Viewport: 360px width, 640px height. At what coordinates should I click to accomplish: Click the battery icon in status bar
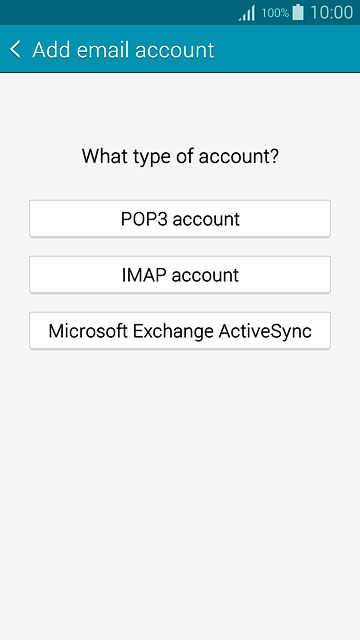[298, 12]
